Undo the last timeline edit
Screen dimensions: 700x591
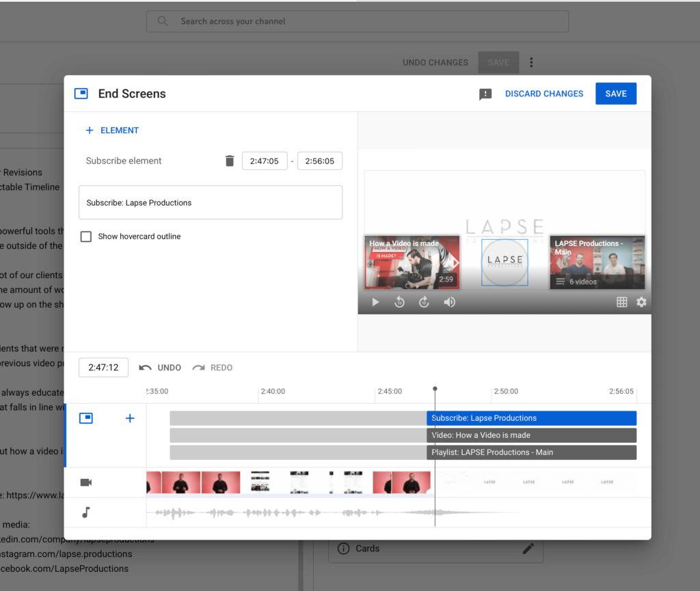[x=160, y=368]
